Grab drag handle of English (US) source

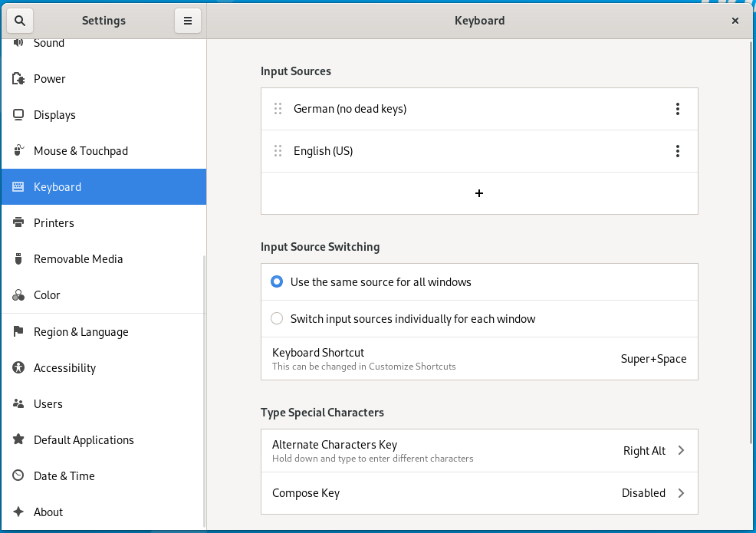278,151
